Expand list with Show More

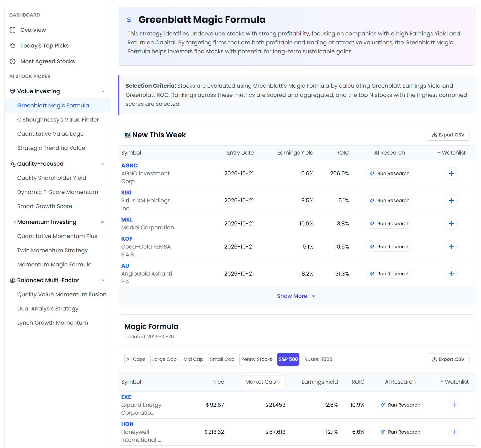(x=297, y=296)
